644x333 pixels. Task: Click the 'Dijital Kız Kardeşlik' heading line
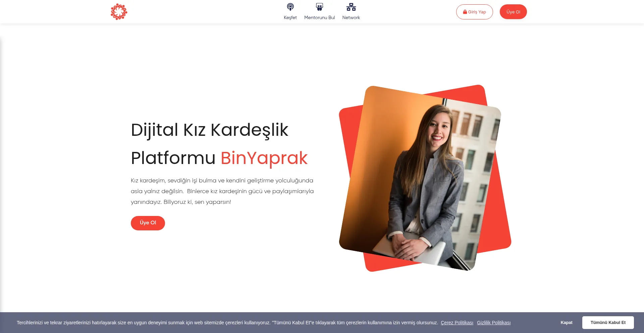tap(209, 130)
